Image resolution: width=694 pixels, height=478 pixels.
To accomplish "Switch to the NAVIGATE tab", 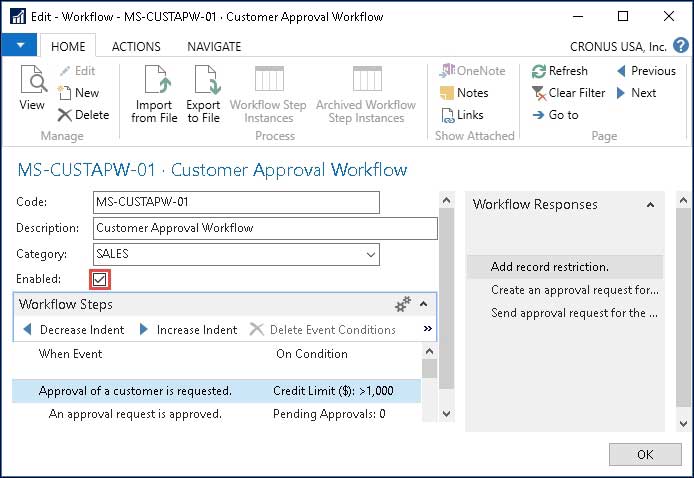I will pyautogui.click(x=214, y=47).
